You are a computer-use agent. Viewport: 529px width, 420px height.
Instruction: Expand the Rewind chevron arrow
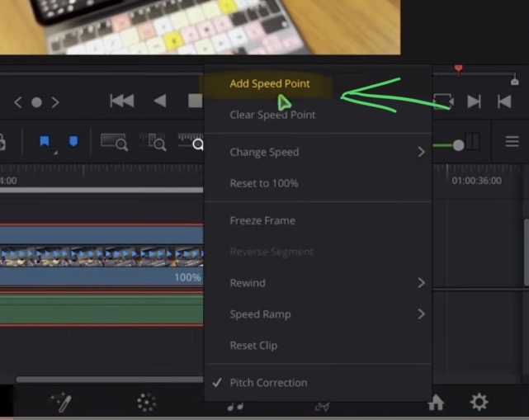click(x=421, y=283)
